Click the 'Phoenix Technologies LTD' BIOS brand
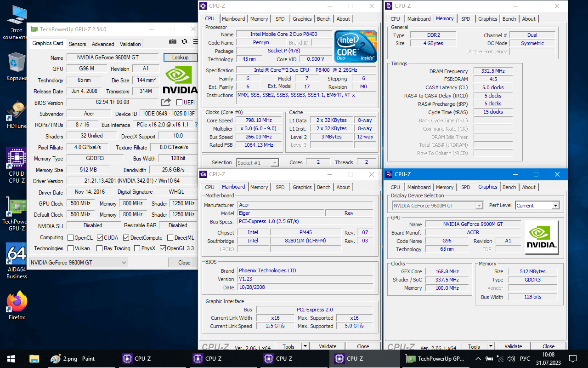The height and width of the screenshot is (368, 588). click(x=305, y=270)
